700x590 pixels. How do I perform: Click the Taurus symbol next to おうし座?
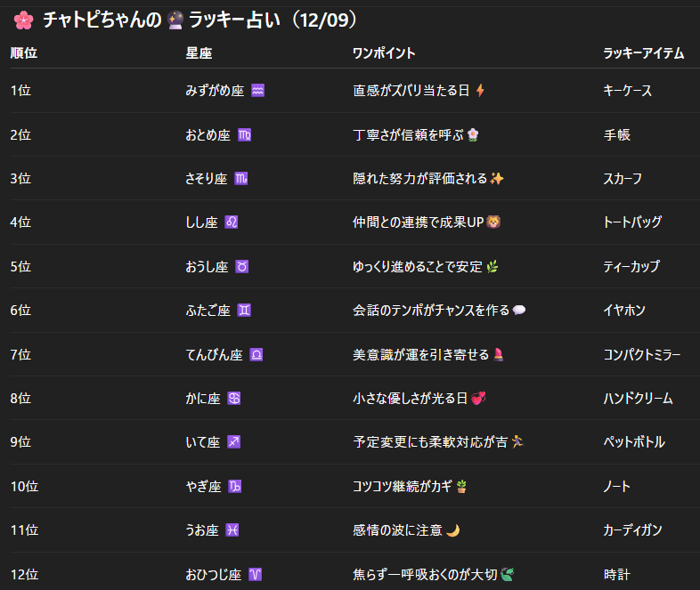point(241,267)
